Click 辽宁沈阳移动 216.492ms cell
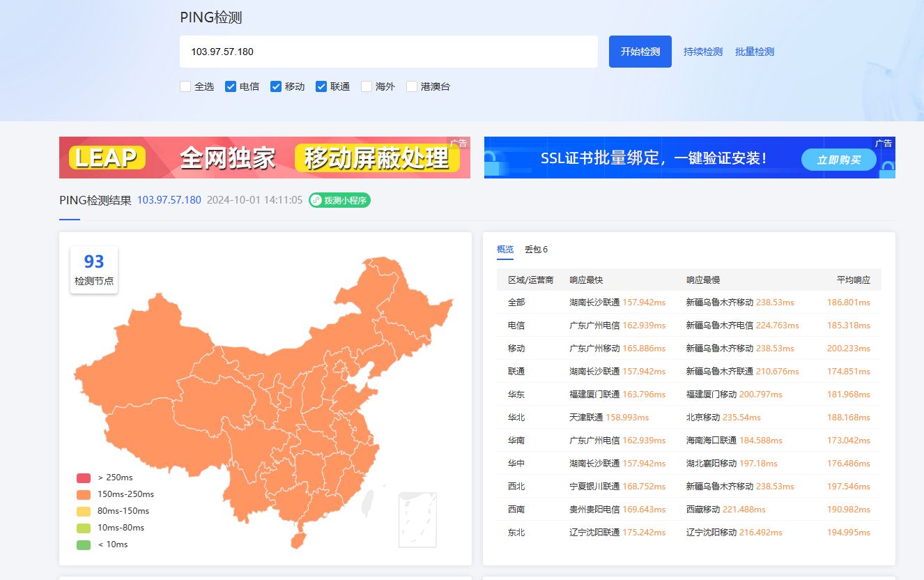This screenshot has height=580, width=924. 734,533
